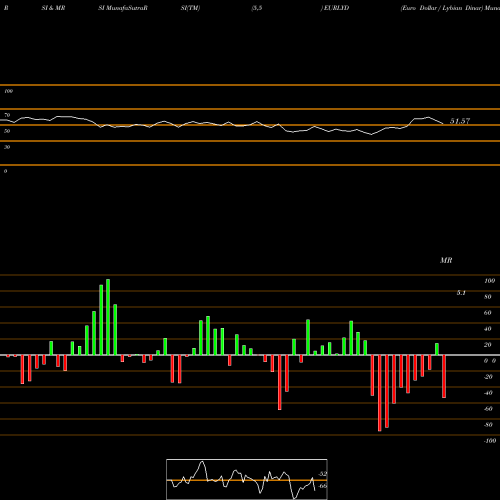Click the RSI value 51.57 label
Image resolution: width=500 pixels, height=500 pixels.
(x=460, y=121)
